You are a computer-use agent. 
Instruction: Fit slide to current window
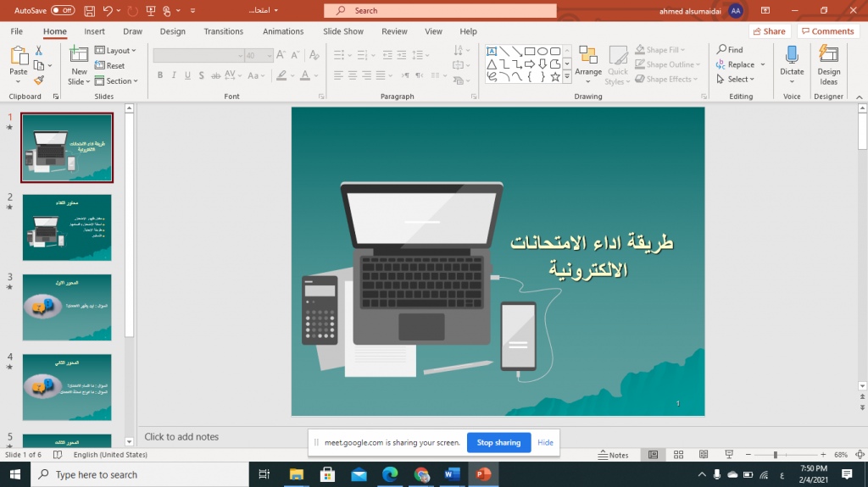click(858, 455)
